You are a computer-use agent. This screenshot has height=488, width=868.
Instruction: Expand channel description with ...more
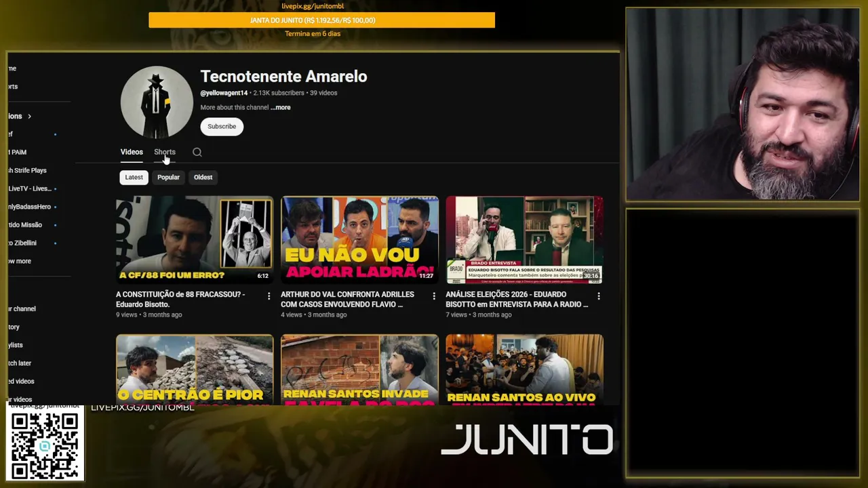pos(281,107)
